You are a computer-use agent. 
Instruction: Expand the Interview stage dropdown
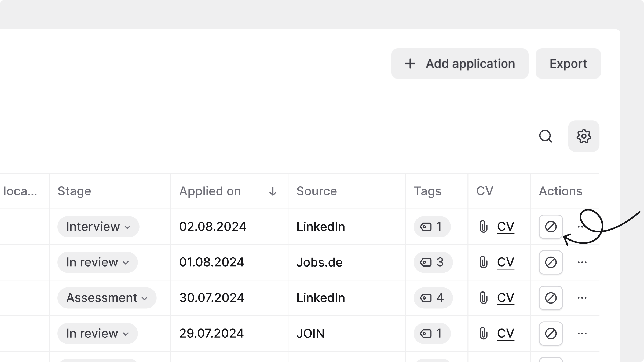98,227
